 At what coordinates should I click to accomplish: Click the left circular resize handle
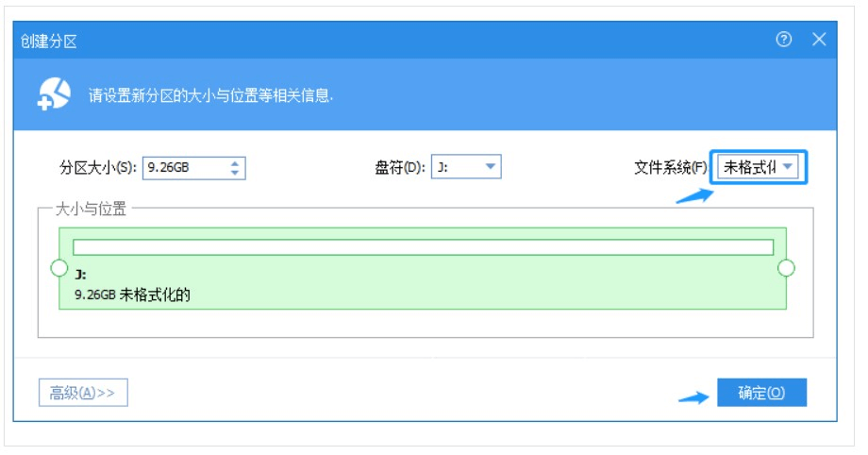click(58, 268)
